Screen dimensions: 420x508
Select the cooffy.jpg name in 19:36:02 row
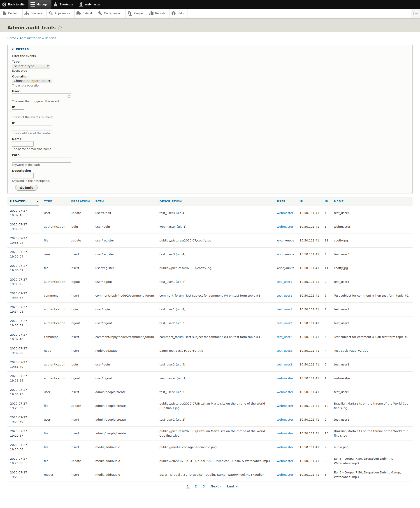tap(341, 268)
